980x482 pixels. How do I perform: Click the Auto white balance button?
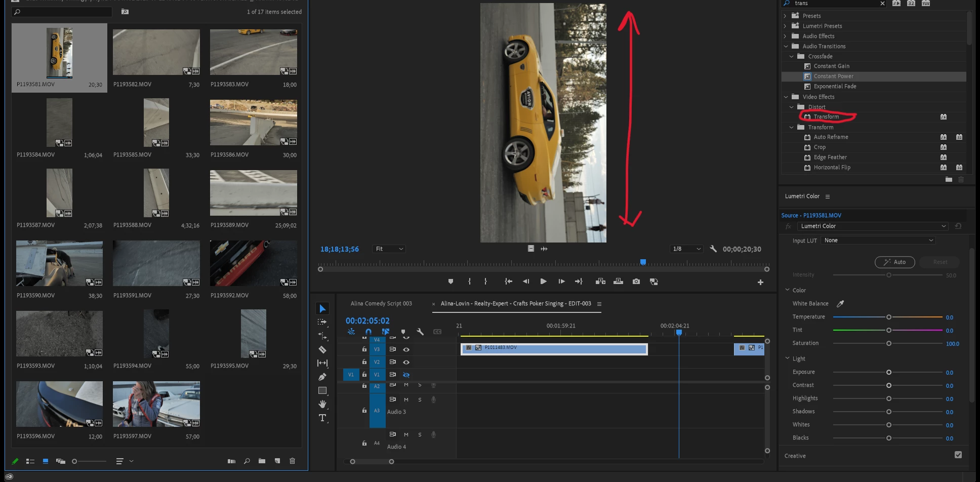tap(894, 262)
